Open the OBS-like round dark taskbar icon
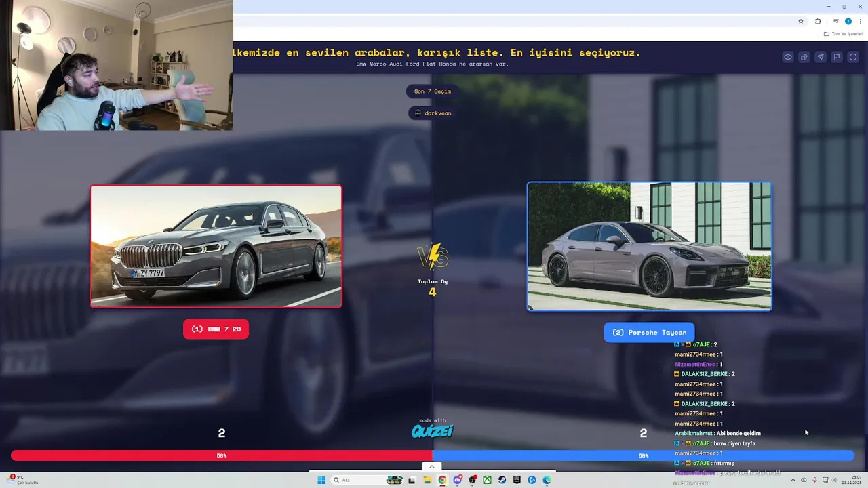Image resolution: width=868 pixels, height=488 pixels. [473, 480]
